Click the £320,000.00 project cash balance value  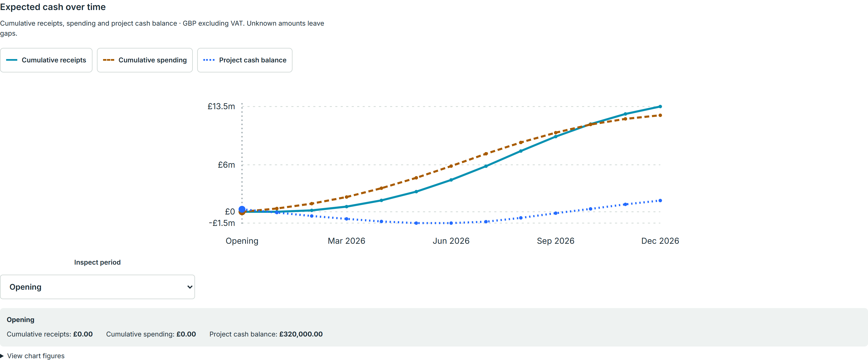coord(301,334)
